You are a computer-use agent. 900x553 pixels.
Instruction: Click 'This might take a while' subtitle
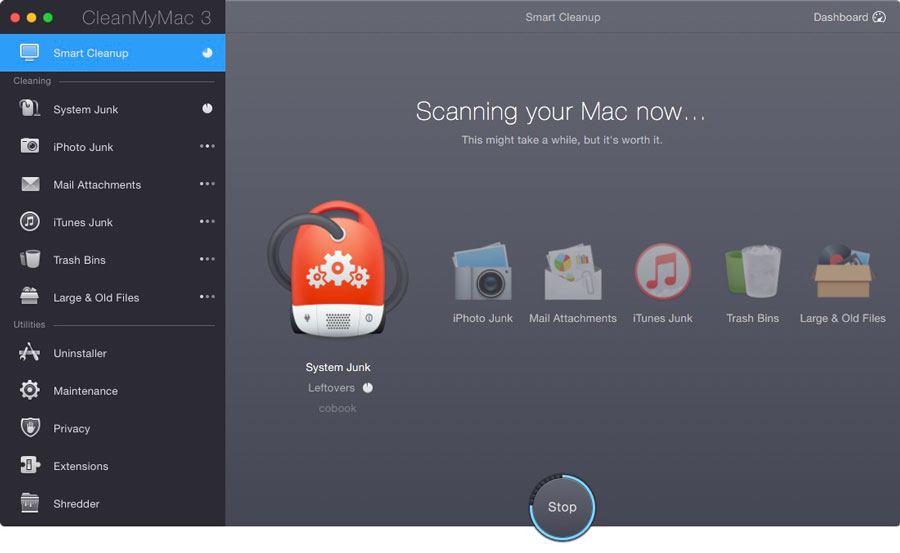coord(562,140)
